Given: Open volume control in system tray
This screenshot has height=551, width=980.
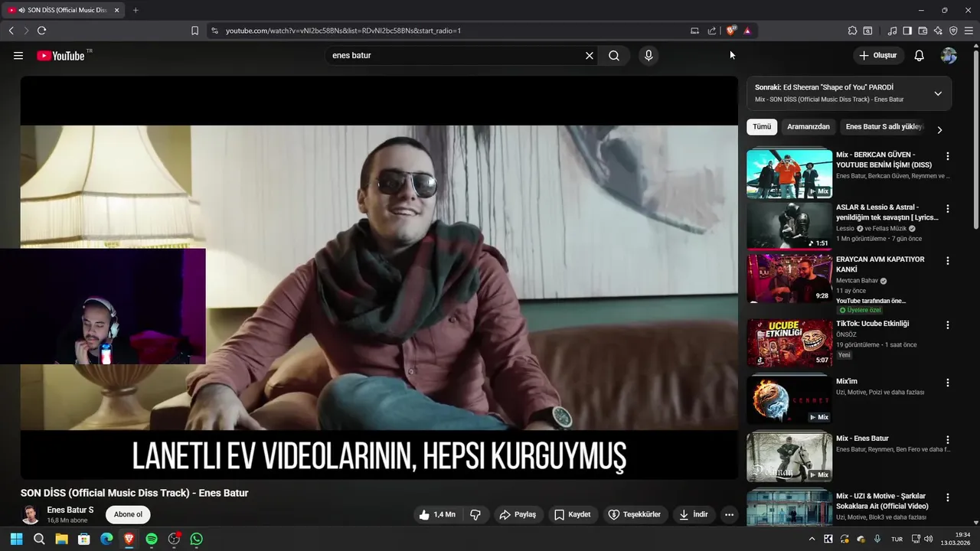Looking at the screenshot, I should point(929,539).
